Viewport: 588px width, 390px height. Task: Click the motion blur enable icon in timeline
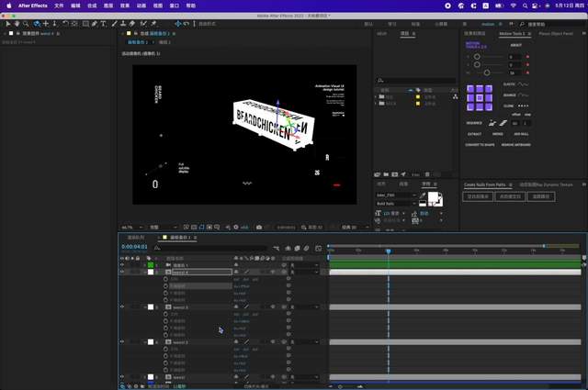[x=306, y=248]
